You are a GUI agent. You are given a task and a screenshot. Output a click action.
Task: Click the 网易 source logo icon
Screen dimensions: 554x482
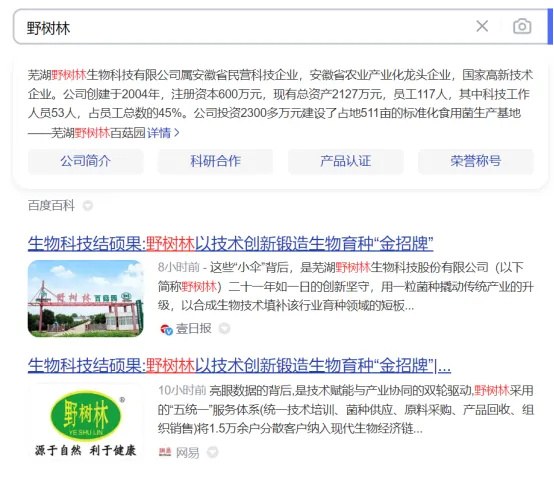coord(165,452)
